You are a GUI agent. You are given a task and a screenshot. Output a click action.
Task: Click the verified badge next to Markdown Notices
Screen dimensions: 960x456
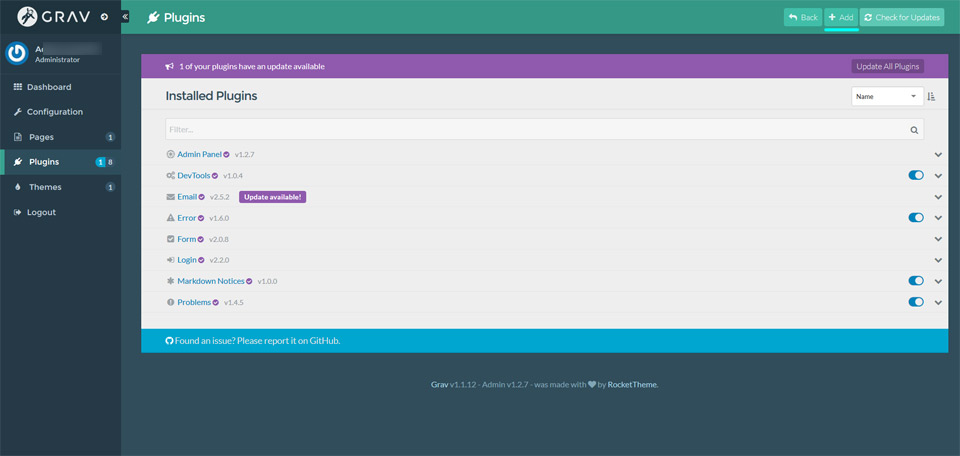point(249,282)
